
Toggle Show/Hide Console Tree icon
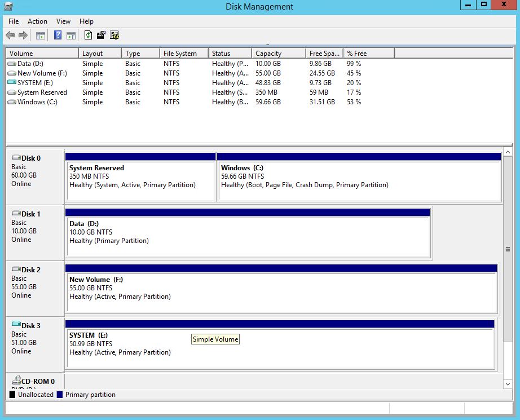coord(41,36)
